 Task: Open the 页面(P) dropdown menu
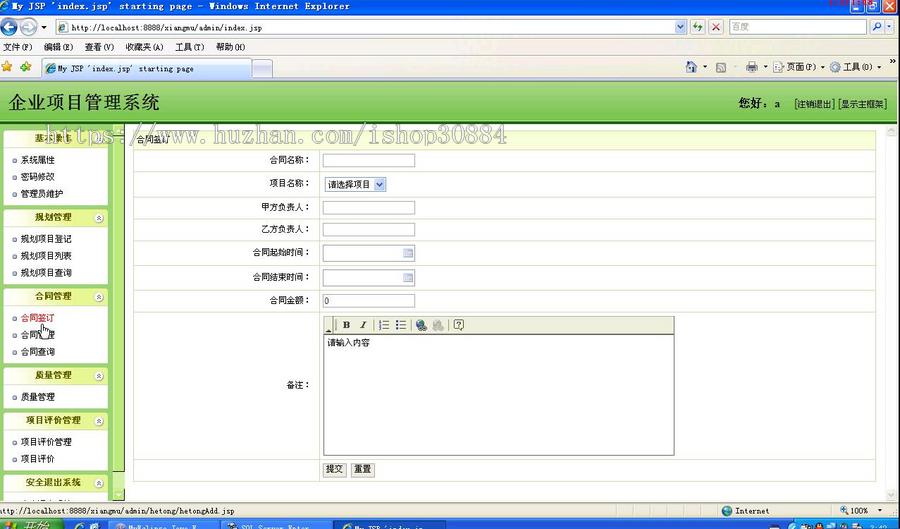(798, 67)
